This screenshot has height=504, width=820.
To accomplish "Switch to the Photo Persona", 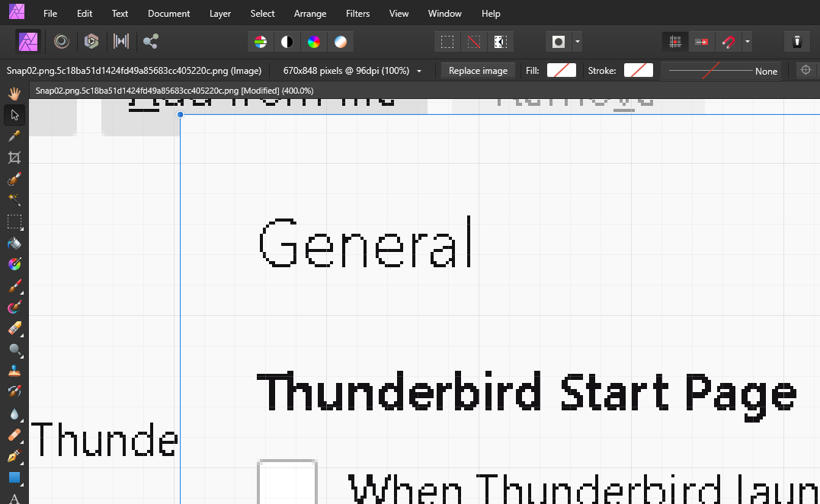I will pyautogui.click(x=28, y=42).
